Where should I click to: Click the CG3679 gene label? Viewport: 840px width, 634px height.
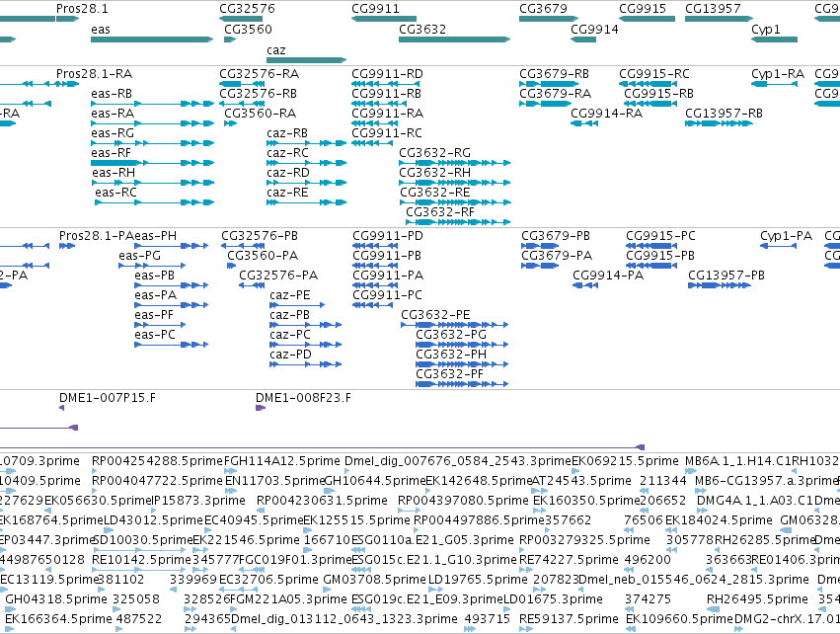(543, 9)
